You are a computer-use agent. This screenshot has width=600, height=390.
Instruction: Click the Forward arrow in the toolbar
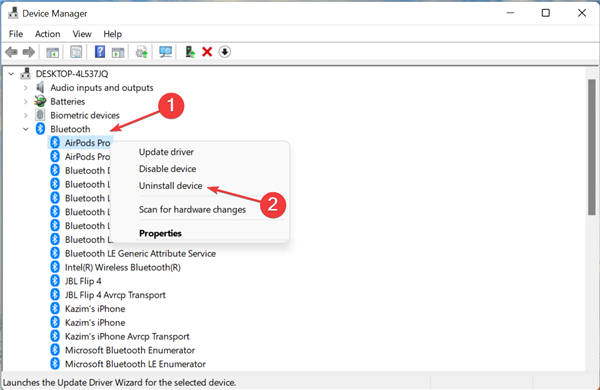pyautogui.click(x=29, y=52)
